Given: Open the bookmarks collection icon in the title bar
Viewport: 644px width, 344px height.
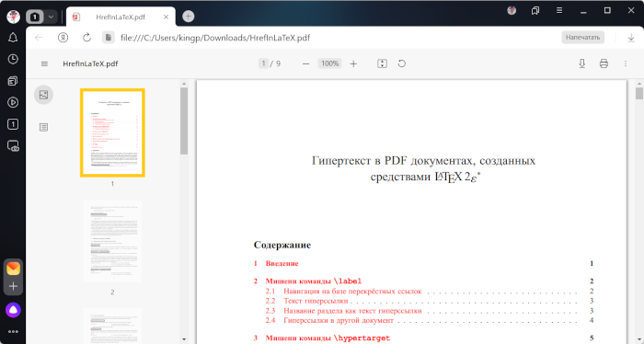Looking at the screenshot, I should click(x=535, y=11).
